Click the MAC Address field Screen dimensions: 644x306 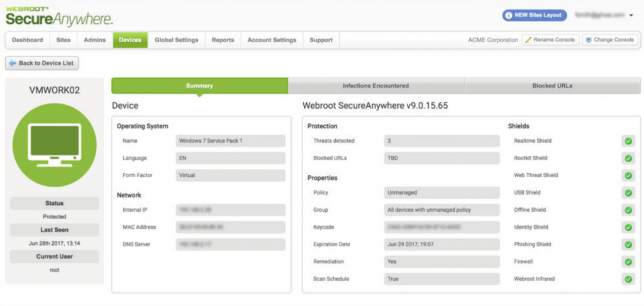click(x=230, y=227)
